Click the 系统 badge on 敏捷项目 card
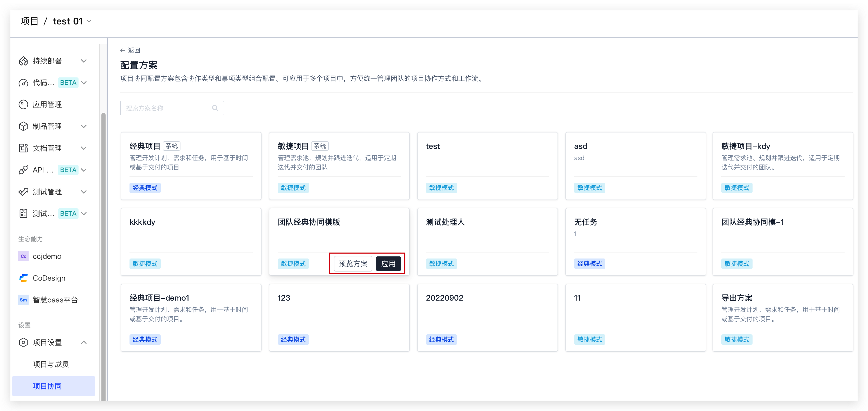Image resolution: width=868 pixels, height=411 pixels. coord(320,146)
